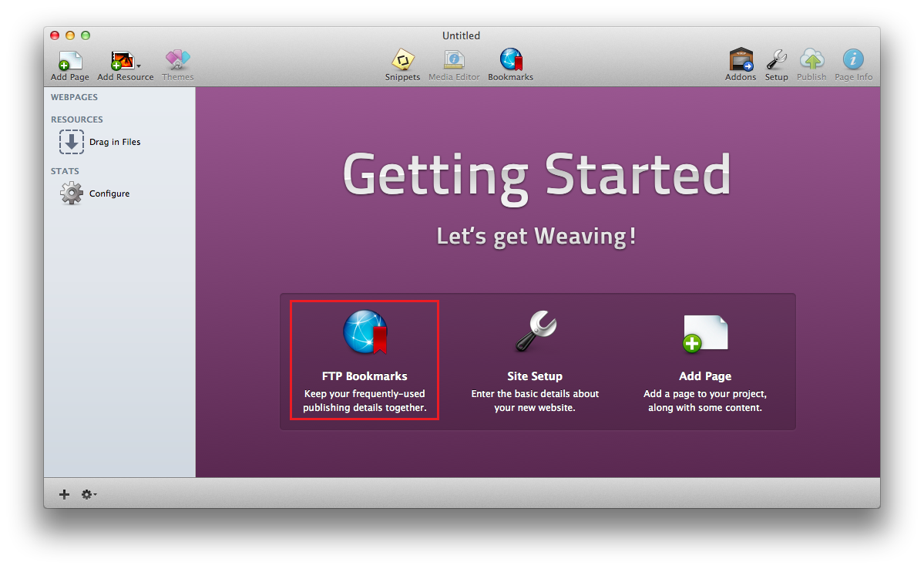Image resolution: width=924 pixels, height=569 pixels.
Task: Click the Add Resource toolbar icon
Action: (122, 61)
